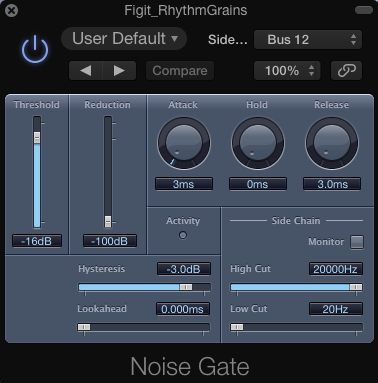The width and height of the screenshot is (378, 383).
Task: Click the Threshold slider handle
Action: pos(37,137)
